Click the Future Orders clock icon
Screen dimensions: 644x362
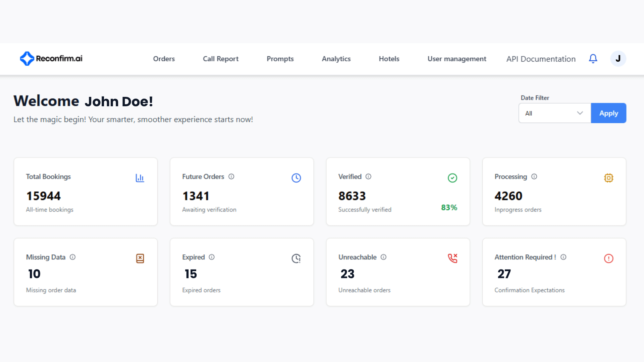pyautogui.click(x=296, y=178)
